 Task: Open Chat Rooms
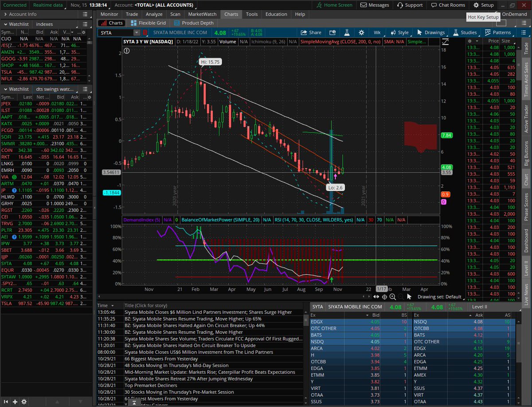coord(448,5)
